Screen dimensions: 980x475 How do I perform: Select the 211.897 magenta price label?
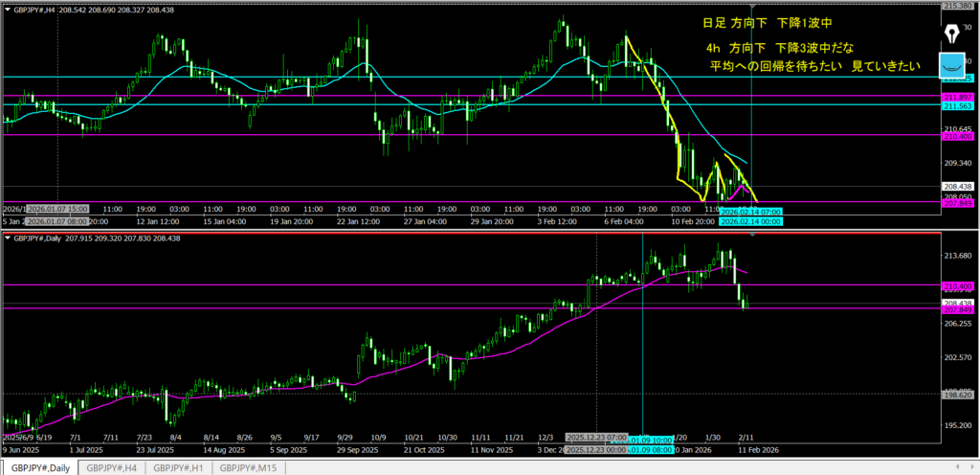point(958,98)
